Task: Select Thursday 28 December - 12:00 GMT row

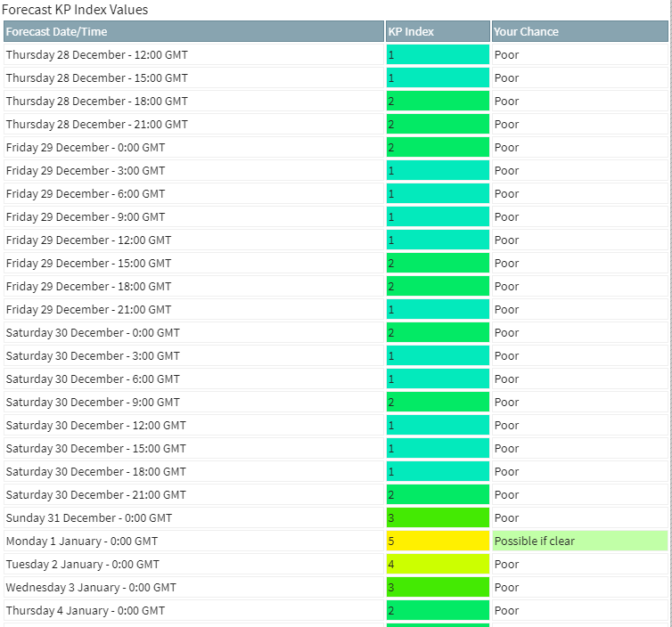Action: [x=336, y=55]
